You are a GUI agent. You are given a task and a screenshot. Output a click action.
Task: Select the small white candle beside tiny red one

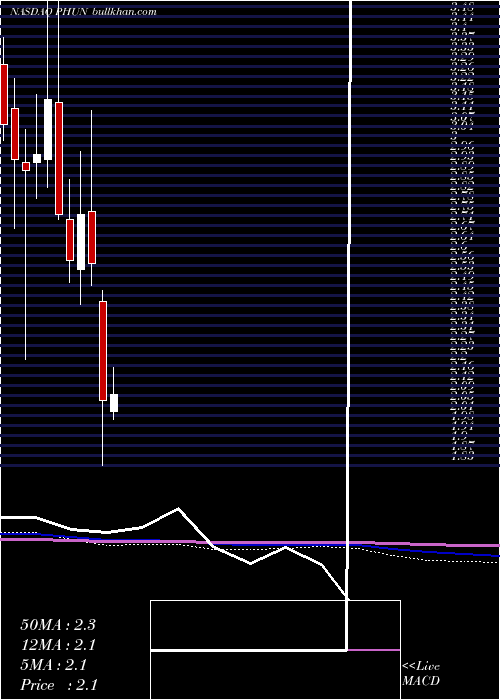coord(37,158)
